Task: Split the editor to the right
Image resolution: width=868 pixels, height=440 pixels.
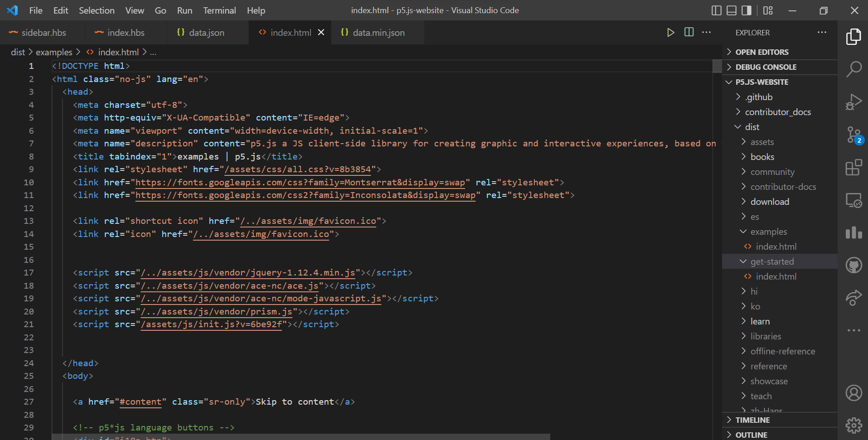Action: pyautogui.click(x=689, y=32)
